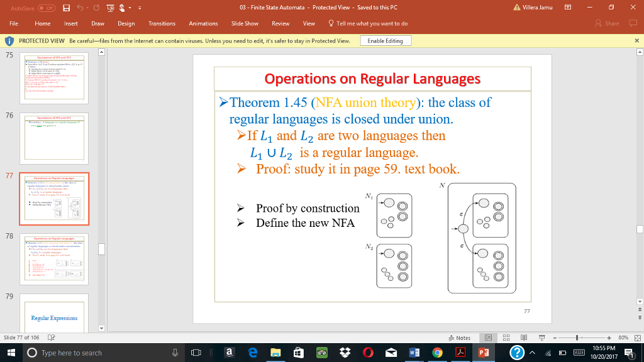Click the Share button
The height and width of the screenshot is (362, 644).
click(x=607, y=23)
